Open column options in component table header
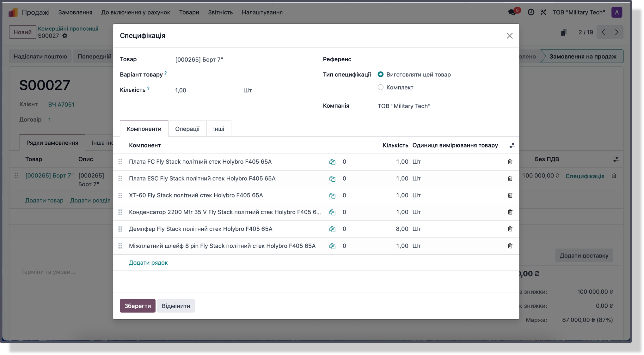 512,145
